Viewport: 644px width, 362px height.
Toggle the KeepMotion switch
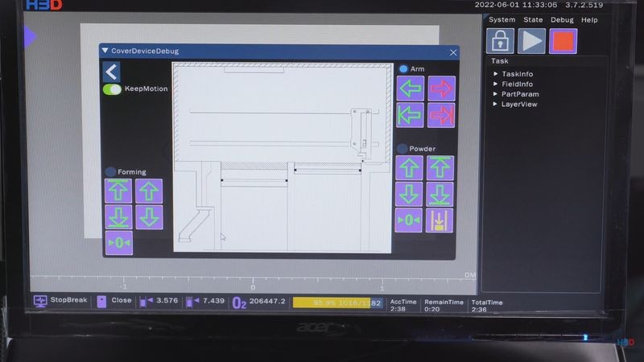112,89
